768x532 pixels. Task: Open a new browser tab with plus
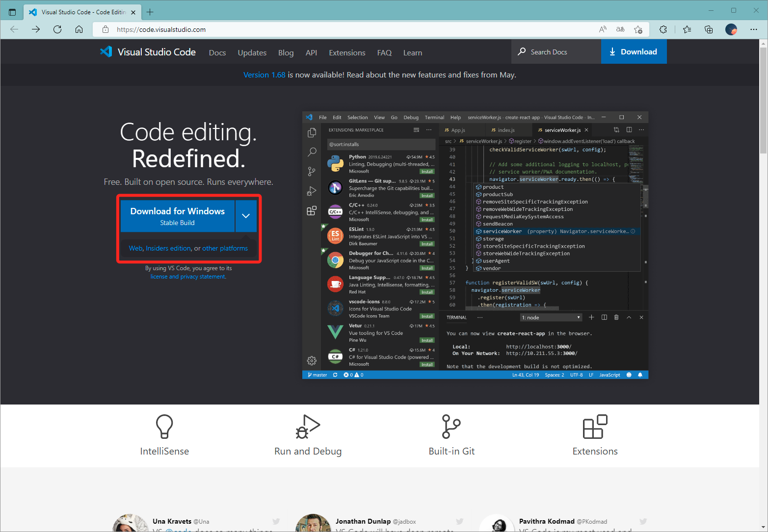(x=150, y=12)
